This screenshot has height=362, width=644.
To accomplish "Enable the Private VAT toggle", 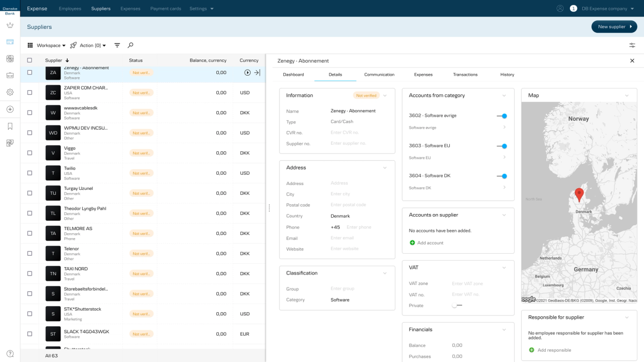I will pyautogui.click(x=457, y=306).
